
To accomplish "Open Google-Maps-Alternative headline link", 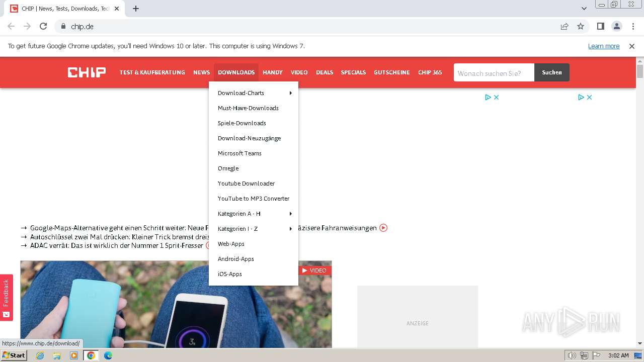I will 119,228.
